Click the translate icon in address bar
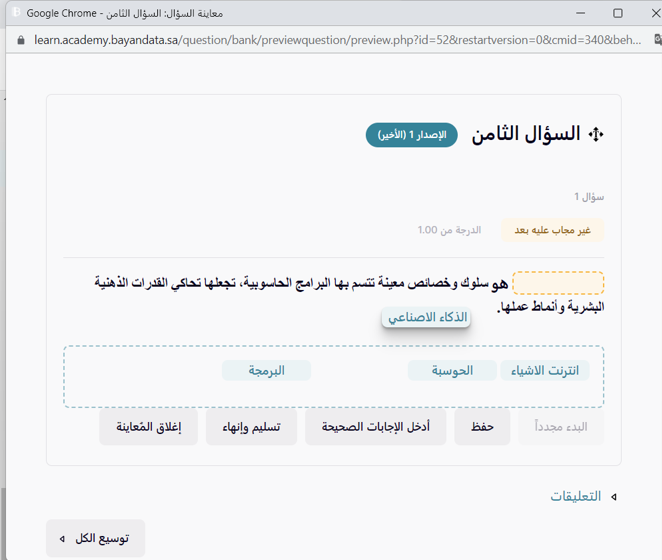The image size is (662, 560). click(x=656, y=40)
